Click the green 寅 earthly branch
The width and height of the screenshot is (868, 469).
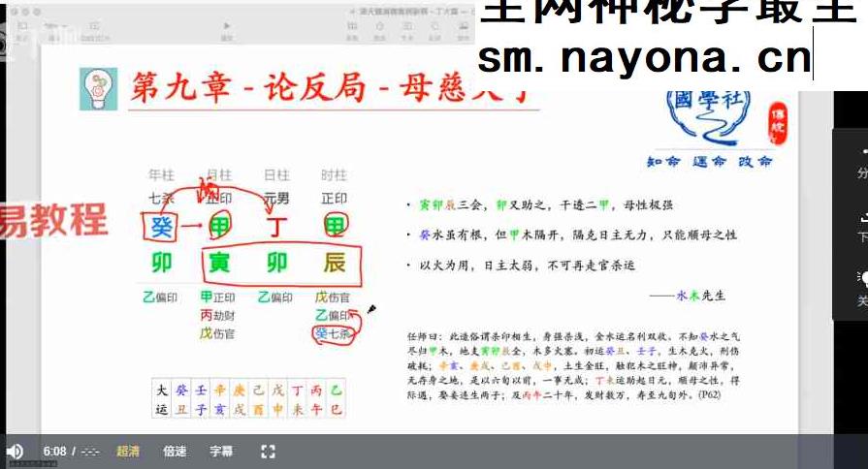coord(220,263)
